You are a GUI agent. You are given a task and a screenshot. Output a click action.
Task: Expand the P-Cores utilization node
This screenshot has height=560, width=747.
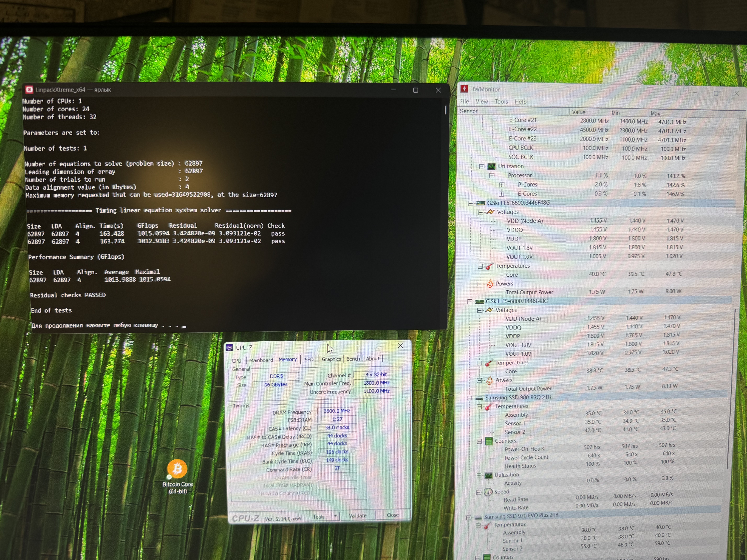[x=502, y=185]
